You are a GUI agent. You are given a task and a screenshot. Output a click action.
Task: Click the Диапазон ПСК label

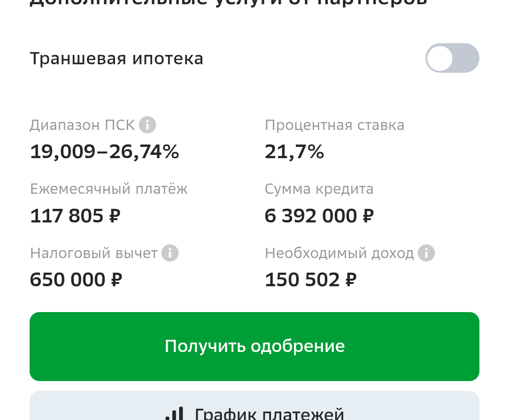(x=83, y=125)
